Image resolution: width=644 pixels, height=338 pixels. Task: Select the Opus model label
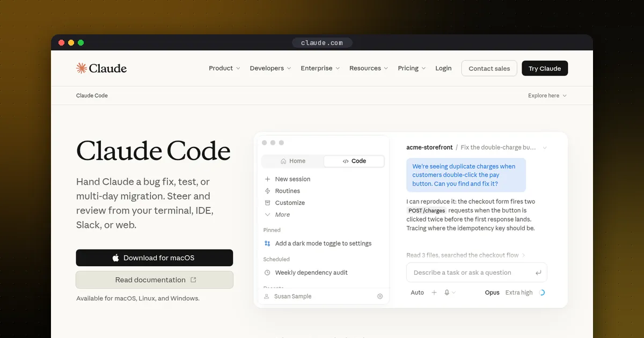pos(492,292)
